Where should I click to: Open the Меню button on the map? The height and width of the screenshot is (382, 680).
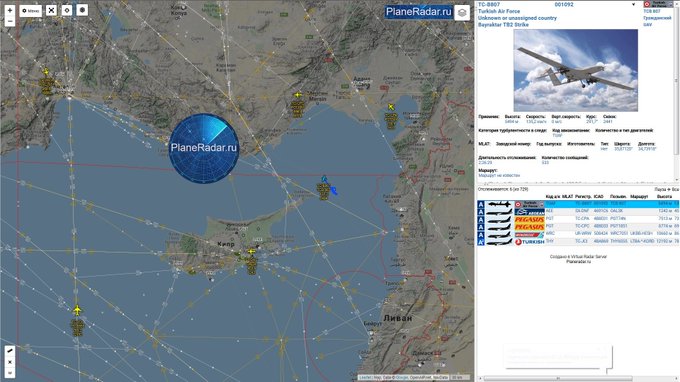pos(31,10)
